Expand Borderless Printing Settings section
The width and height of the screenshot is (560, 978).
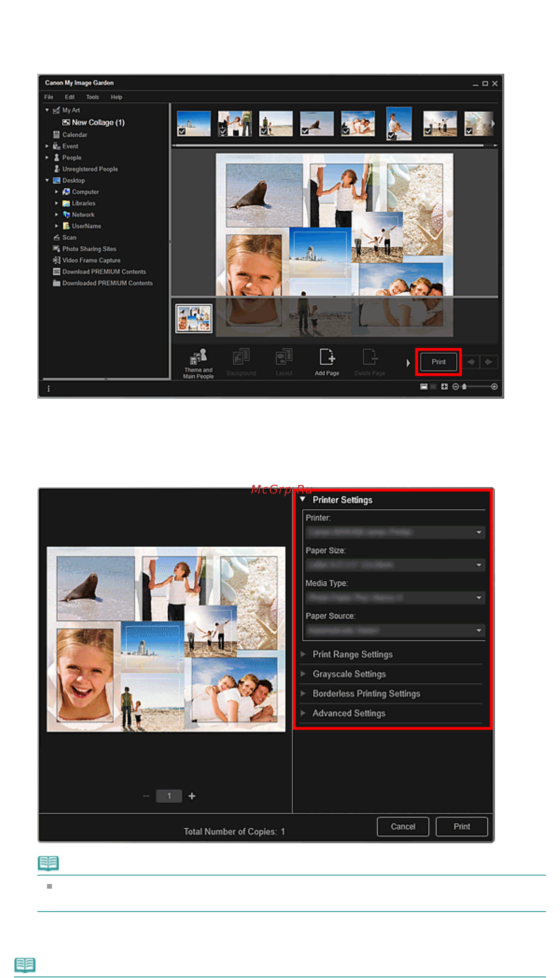pyautogui.click(x=366, y=694)
